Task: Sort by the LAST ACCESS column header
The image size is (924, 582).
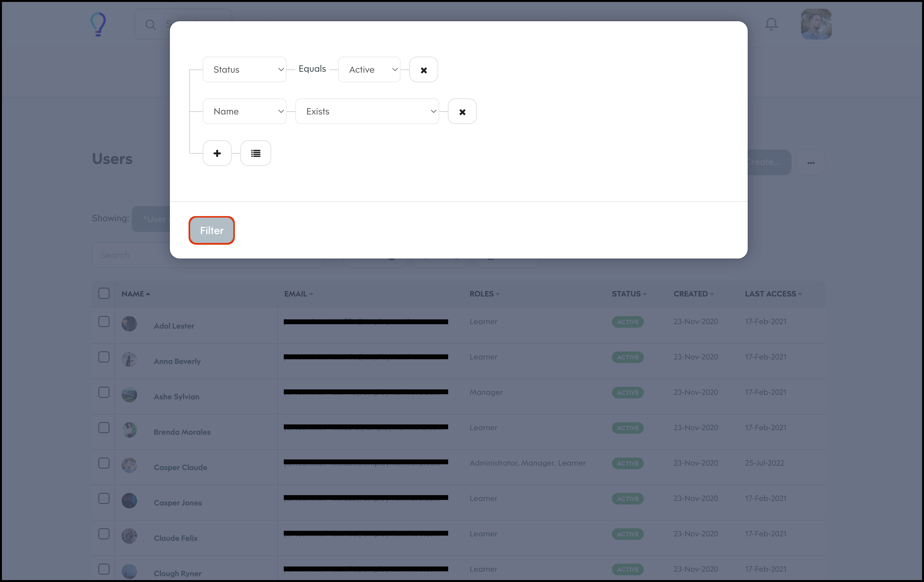Action: tap(773, 294)
